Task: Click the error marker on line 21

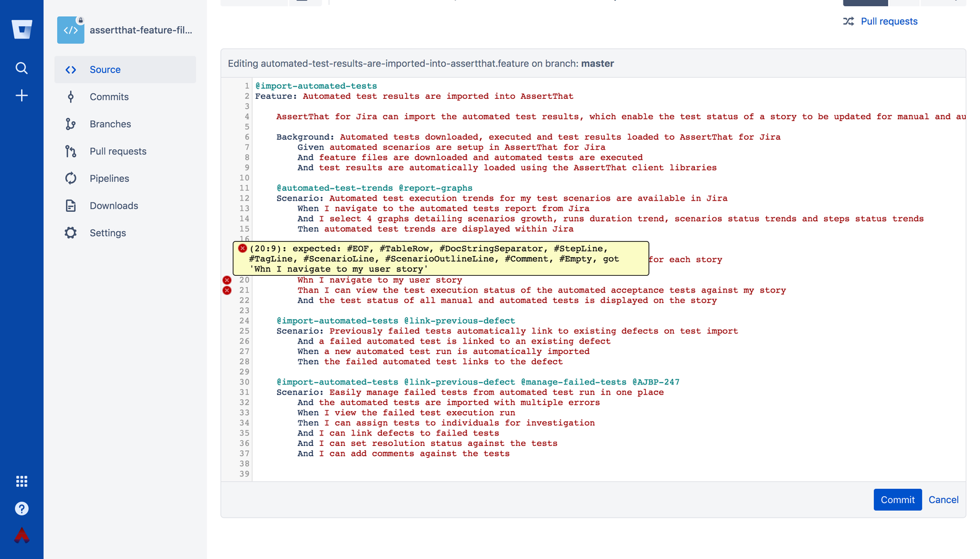Action: [227, 290]
